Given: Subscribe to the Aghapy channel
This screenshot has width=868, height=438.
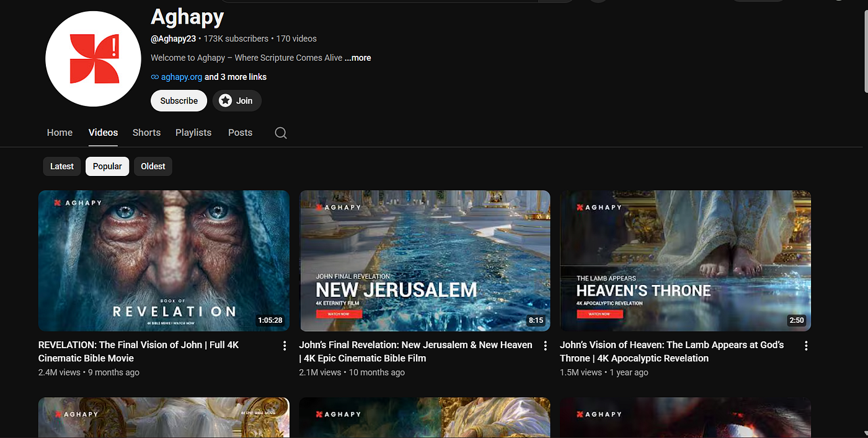Looking at the screenshot, I should 179,100.
